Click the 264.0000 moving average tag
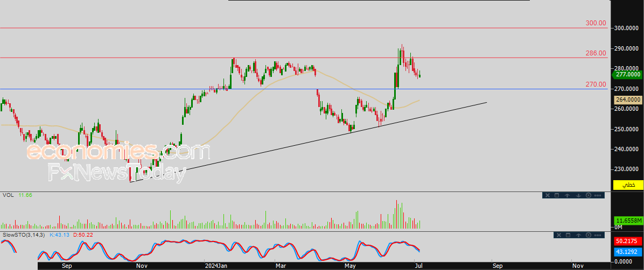This screenshot has height=270, width=644. click(628, 100)
